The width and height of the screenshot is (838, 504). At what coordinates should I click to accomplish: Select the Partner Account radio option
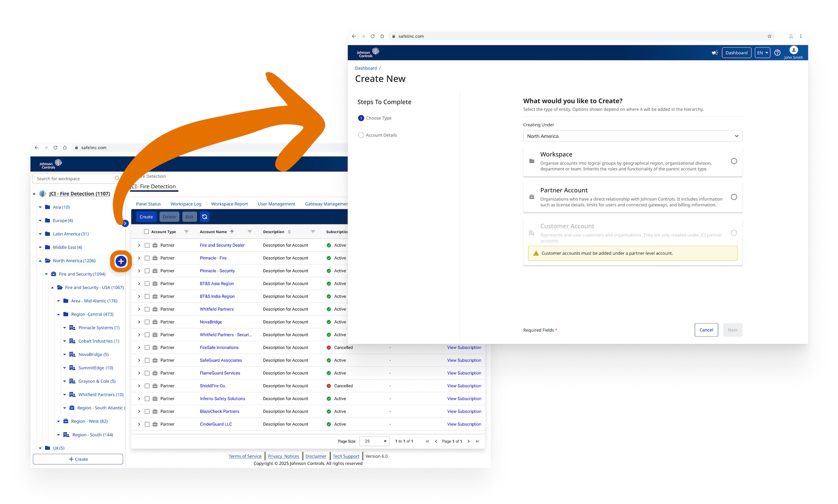(734, 197)
